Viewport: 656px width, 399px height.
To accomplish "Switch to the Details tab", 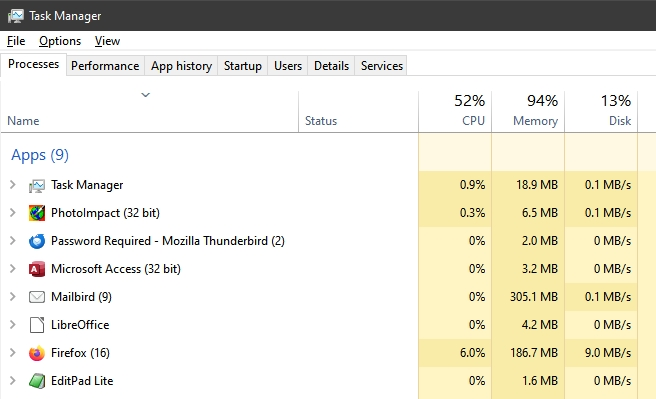I will coord(331,66).
